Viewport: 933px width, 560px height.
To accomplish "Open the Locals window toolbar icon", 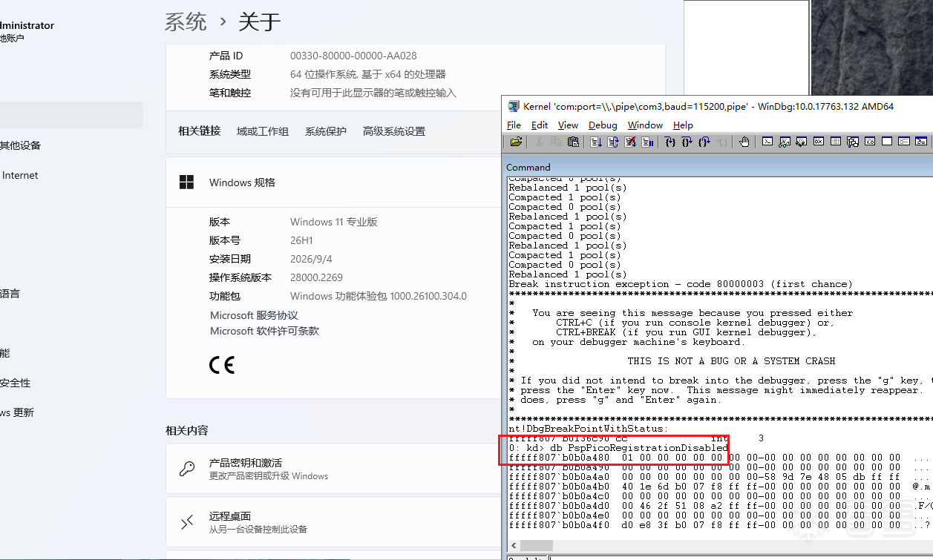I will 801,142.
